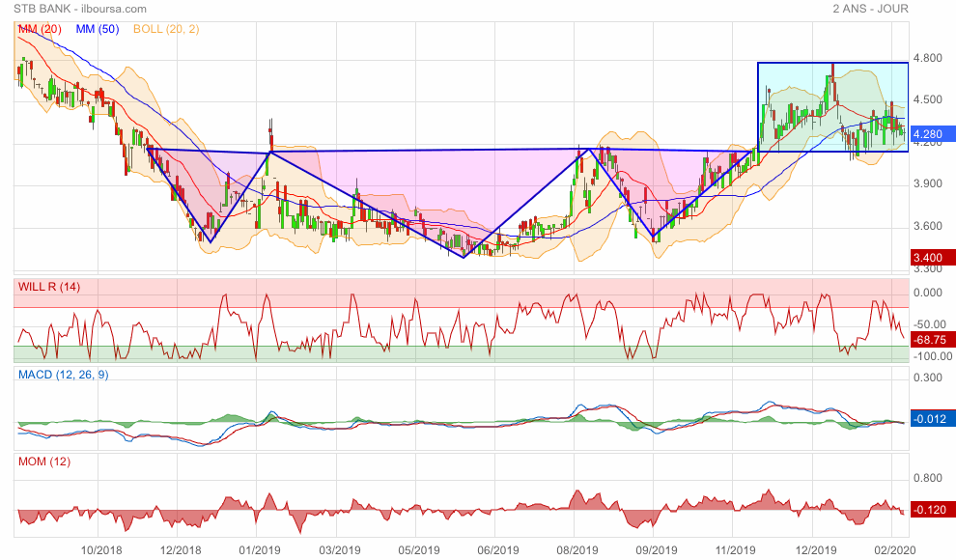The height and width of the screenshot is (560, 956).
Task: Click the 0.000 Williams R axis label
Action: [x=928, y=293]
